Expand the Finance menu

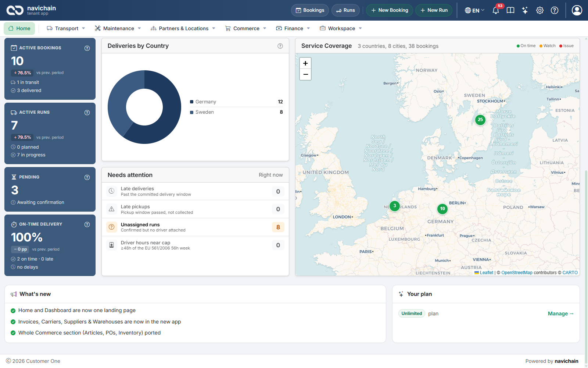[x=293, y=28]
